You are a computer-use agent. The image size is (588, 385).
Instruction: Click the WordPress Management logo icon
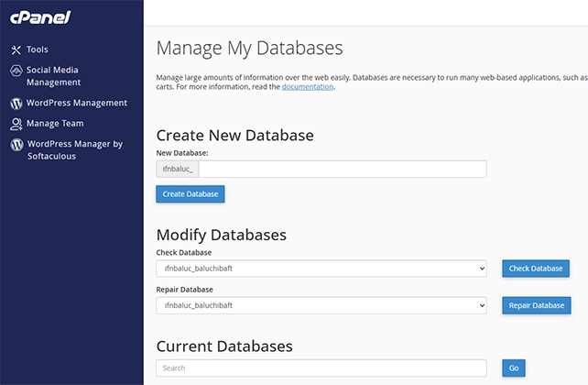click(16, 104)
